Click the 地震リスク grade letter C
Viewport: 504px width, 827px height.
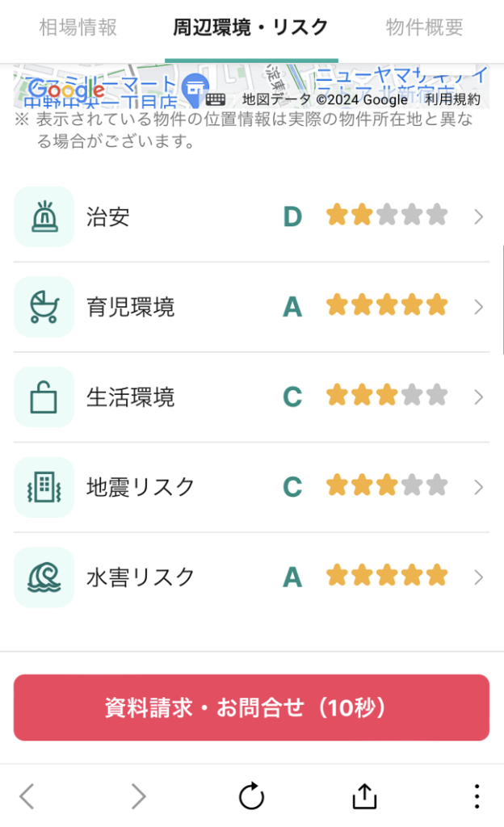click(292, 488)
